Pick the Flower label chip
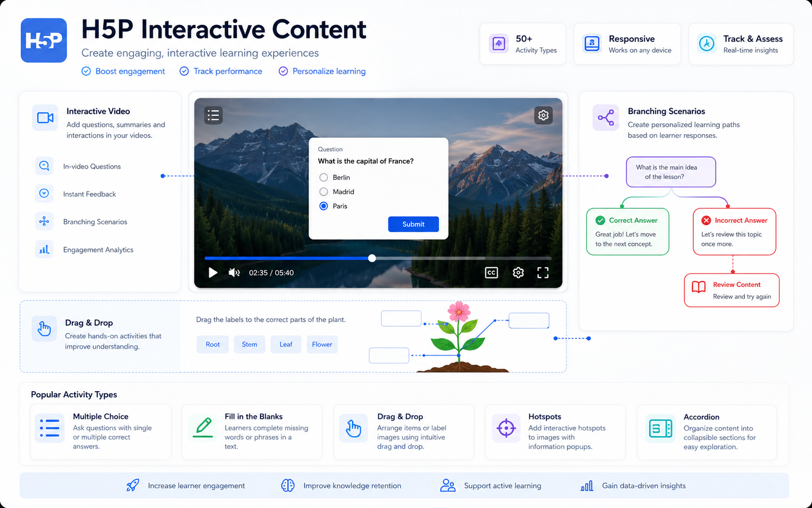The height and width of the screenshot is (508, 812). pos(322,344)
